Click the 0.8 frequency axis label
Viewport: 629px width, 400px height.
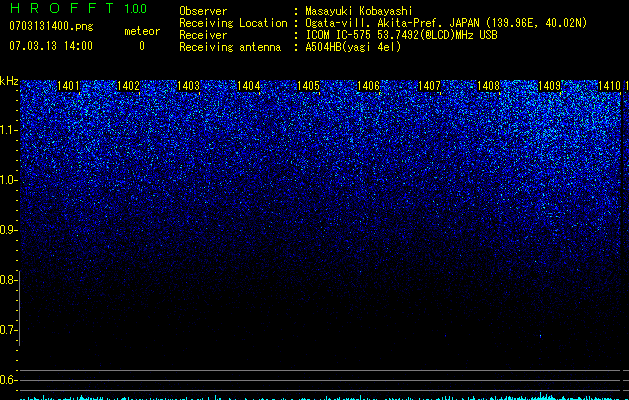[x=9, y=280]
